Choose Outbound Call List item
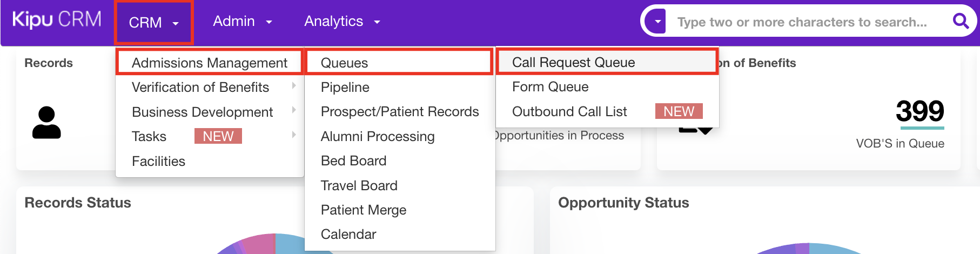This screenshot has width=980, height=254. tap(569, 111)
